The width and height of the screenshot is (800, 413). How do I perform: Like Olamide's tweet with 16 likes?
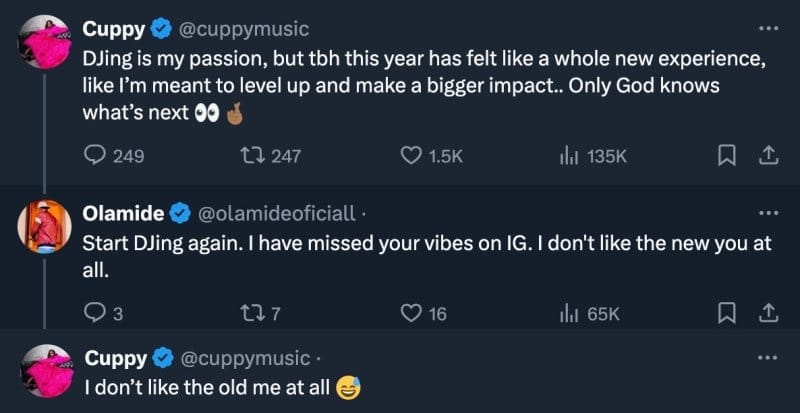(x=410, y=314)
